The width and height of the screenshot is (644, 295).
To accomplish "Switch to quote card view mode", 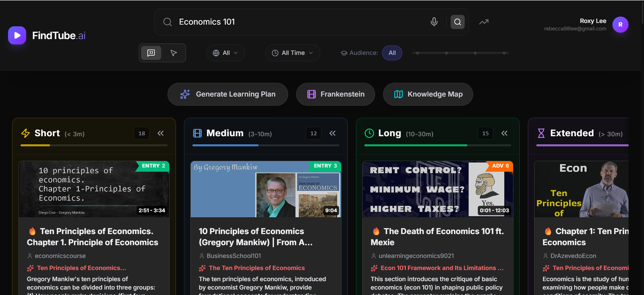I will coord(151,53).
